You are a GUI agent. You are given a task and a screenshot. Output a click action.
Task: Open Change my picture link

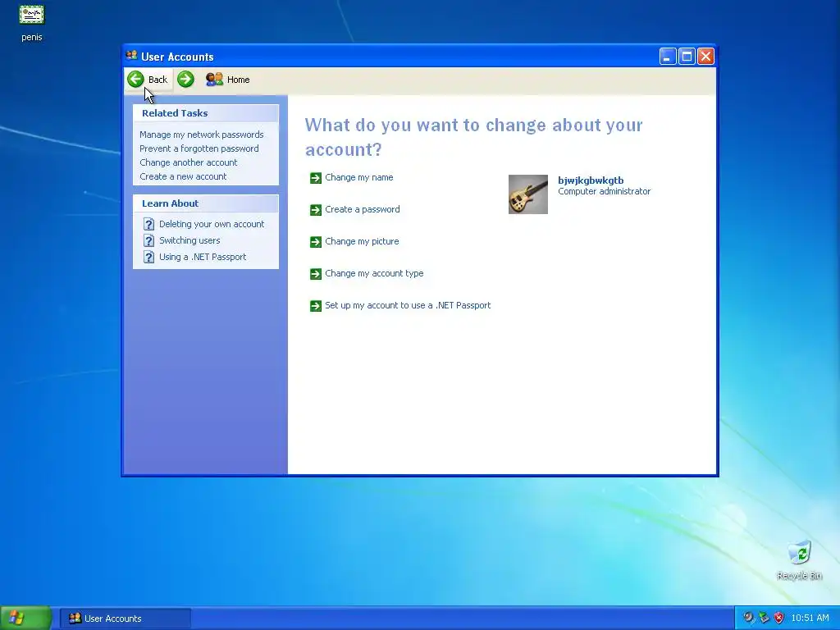click(x=362, y=242)
